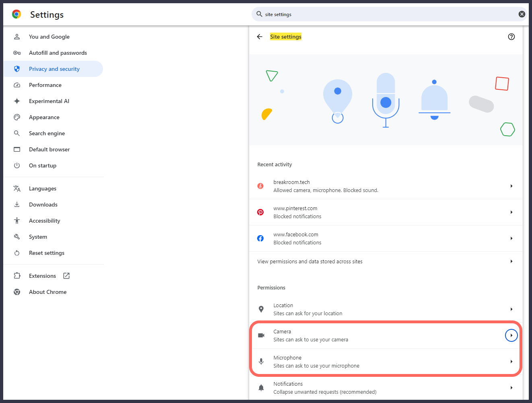The height and width of the screenshot is (403, 532).
Task: Open Downloads settings
Action: pyautogui.click(x=43, y=205)
